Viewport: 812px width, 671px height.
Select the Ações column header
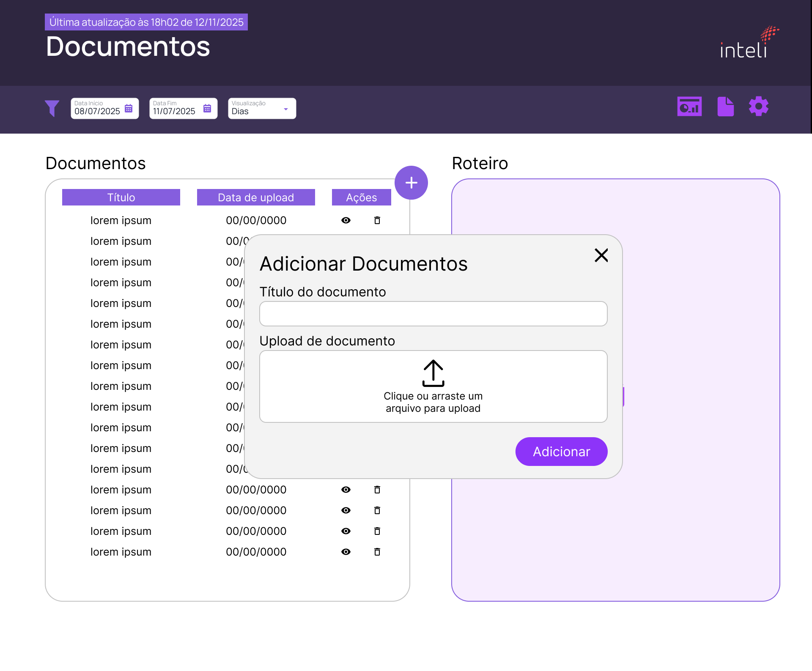point(361,197)
